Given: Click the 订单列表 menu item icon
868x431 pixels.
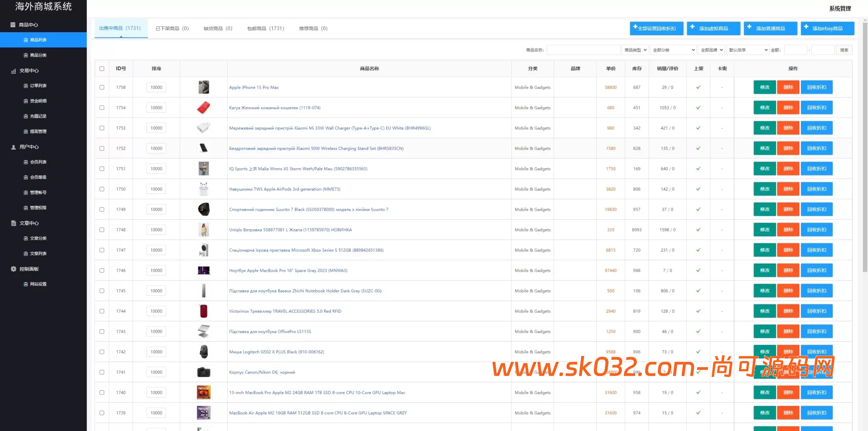Looking at the screenshot, I should coord(26,86).
